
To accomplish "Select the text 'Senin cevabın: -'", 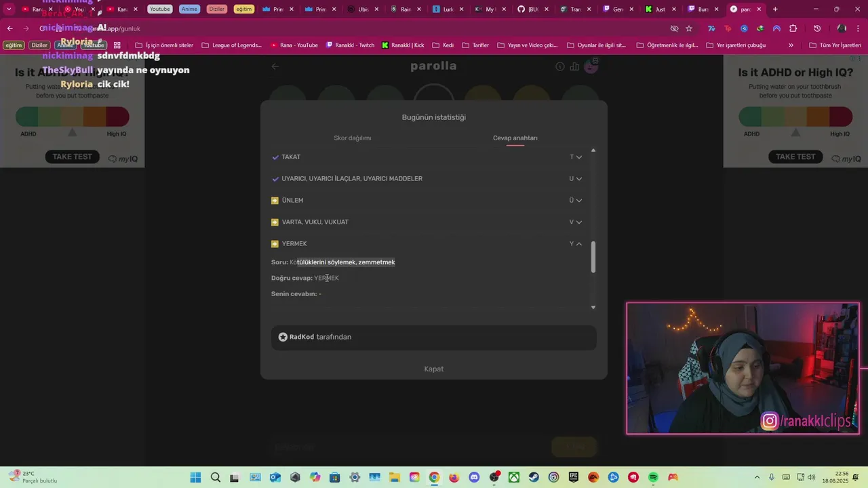I will [296, 294].
